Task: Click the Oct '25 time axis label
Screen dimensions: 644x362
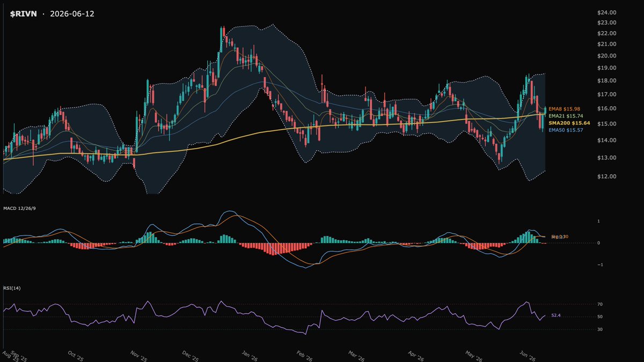Action: tap(76, 356)
